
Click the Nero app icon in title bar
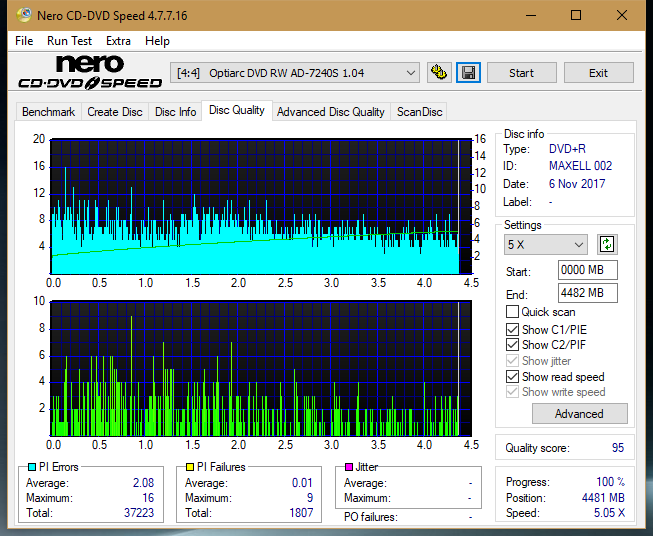click(x=24, y=15)
